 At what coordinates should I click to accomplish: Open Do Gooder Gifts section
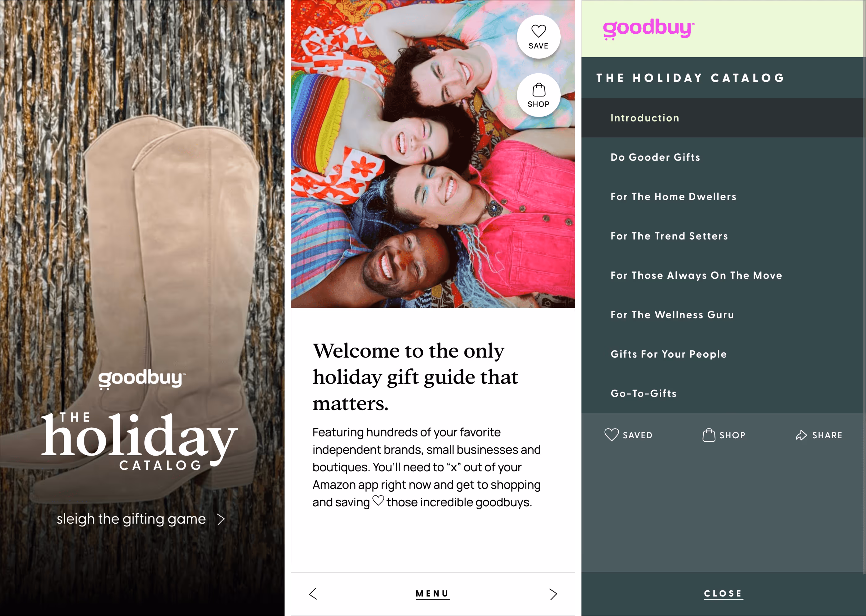(x=723, y=157)
